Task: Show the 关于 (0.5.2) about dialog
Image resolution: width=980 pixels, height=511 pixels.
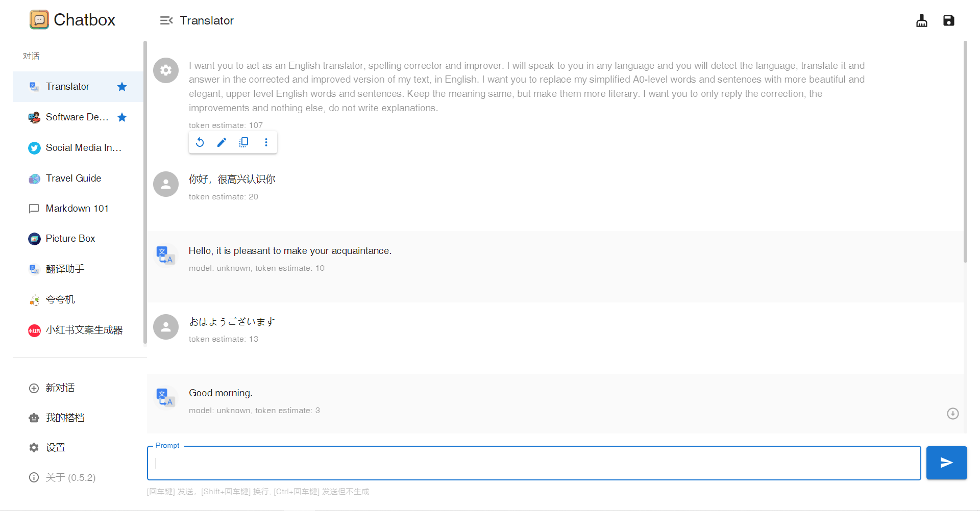Action: [70, 478]
